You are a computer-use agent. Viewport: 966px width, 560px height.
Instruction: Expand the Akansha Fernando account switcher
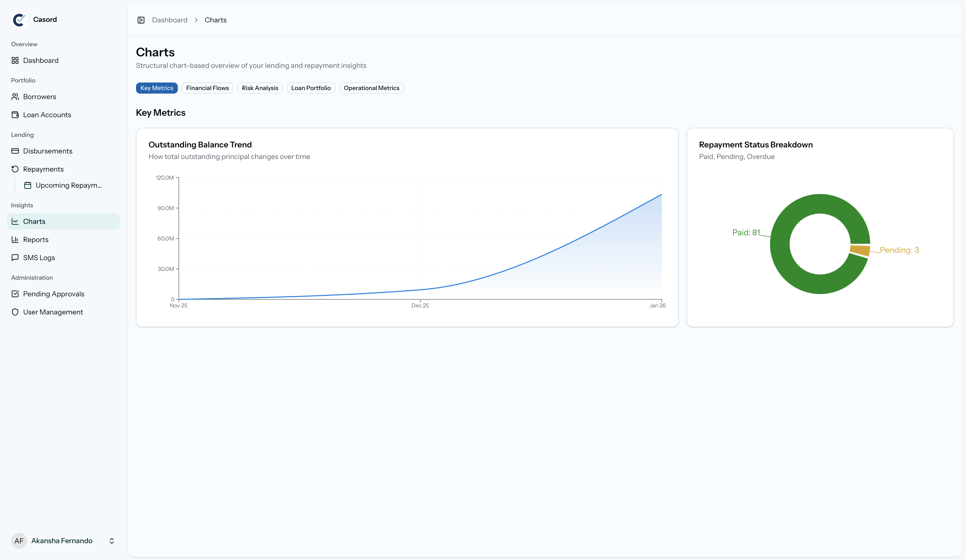[x=112, y=540]
